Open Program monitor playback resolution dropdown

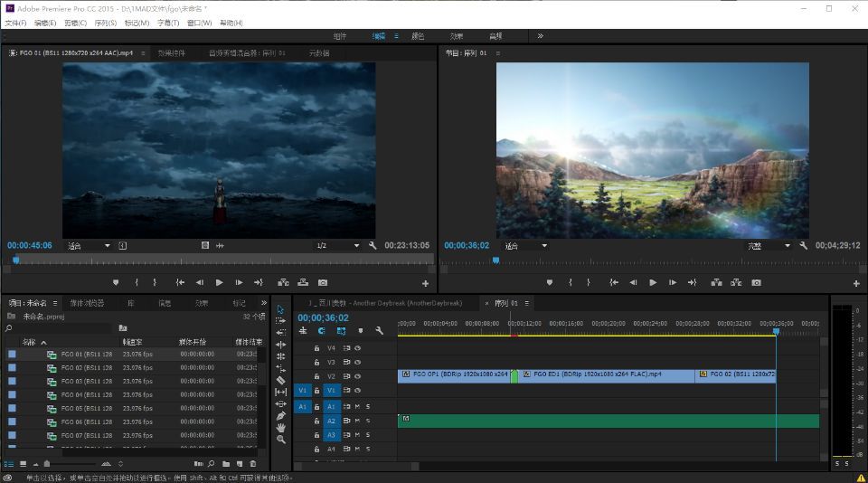pos(769,245)
